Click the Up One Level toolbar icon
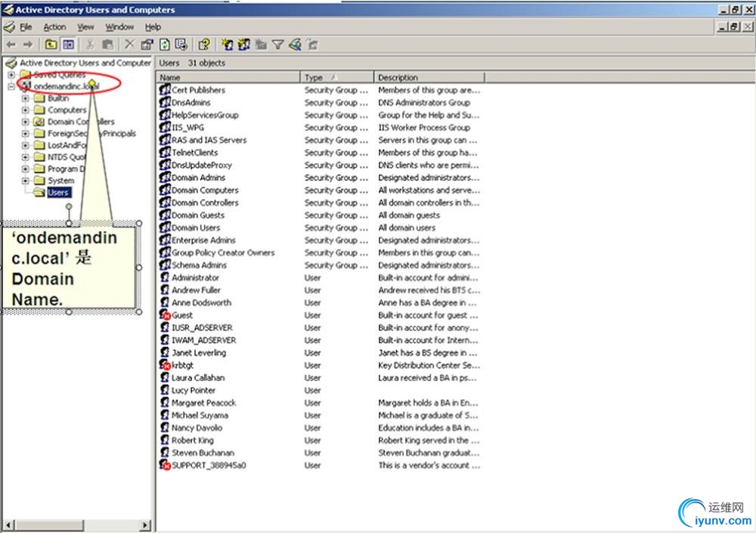Image resolution: width=756 pixels, height=533 pixels. pyautogui.click(x=51, y=45)
